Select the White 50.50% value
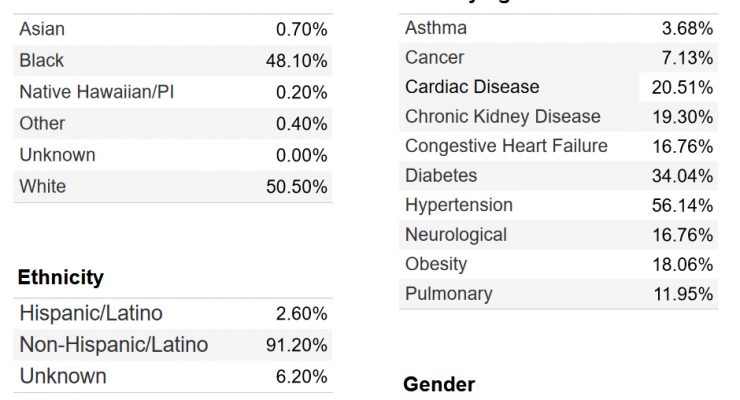Viewport: 740px width, 400px height. point(296,186)
